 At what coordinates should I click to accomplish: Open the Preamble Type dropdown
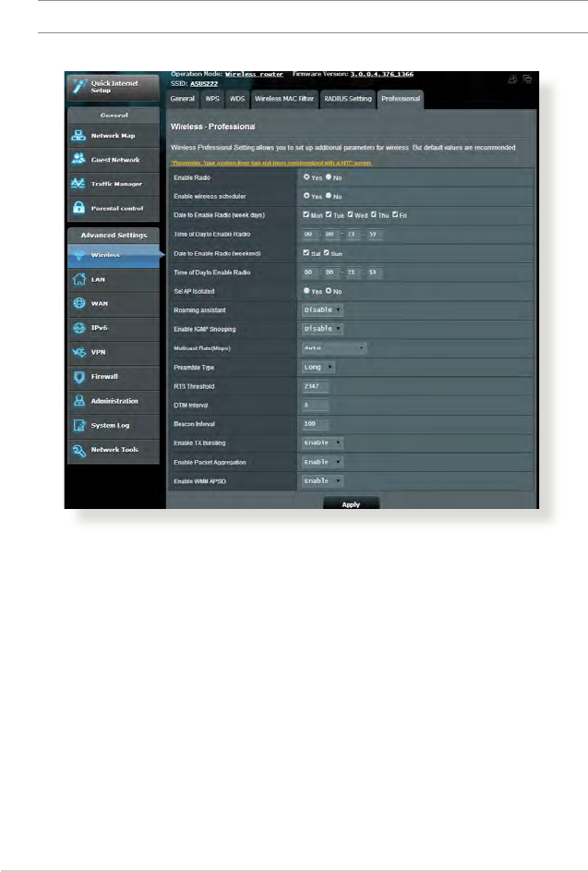[318, 367]
